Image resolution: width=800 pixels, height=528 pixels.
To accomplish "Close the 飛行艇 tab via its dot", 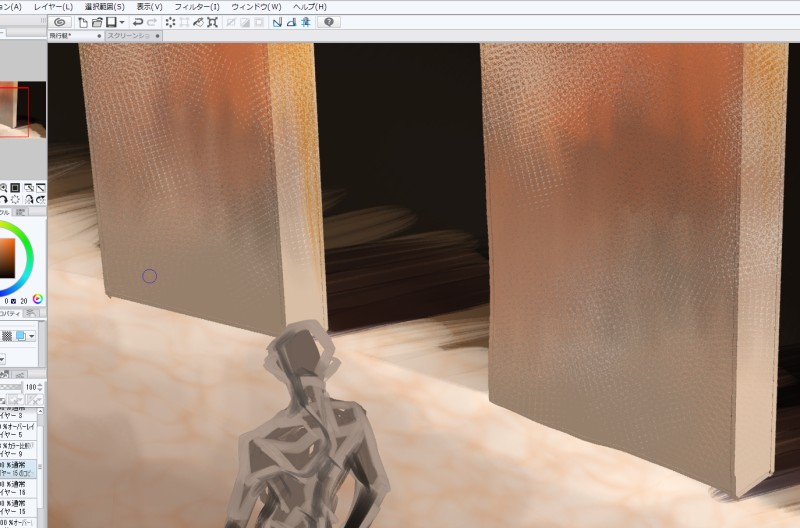I will [99, 36].
